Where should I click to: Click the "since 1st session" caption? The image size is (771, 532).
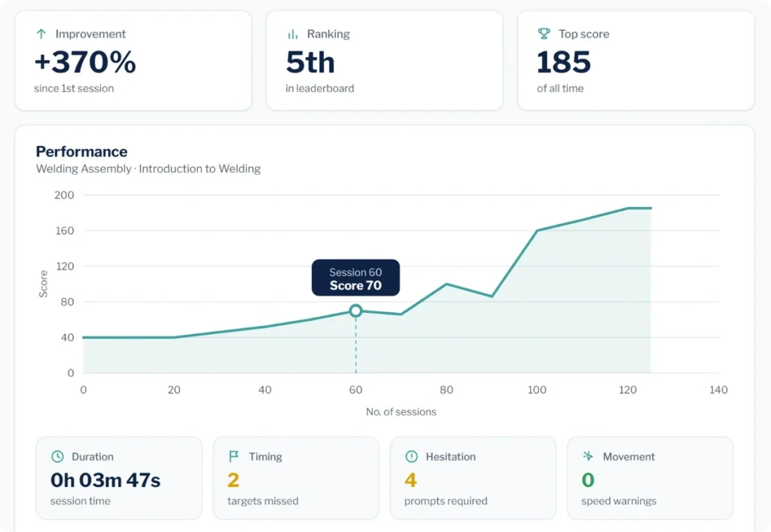click(x=74, y=89)
